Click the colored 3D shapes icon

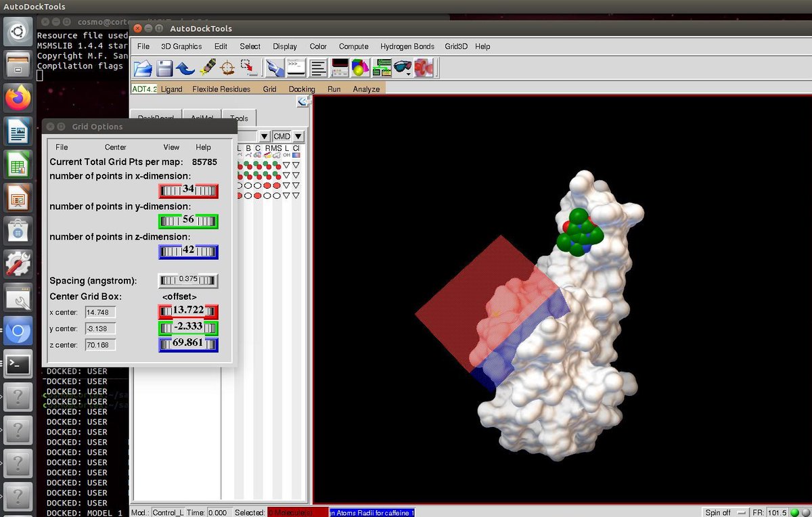(360, 68)
